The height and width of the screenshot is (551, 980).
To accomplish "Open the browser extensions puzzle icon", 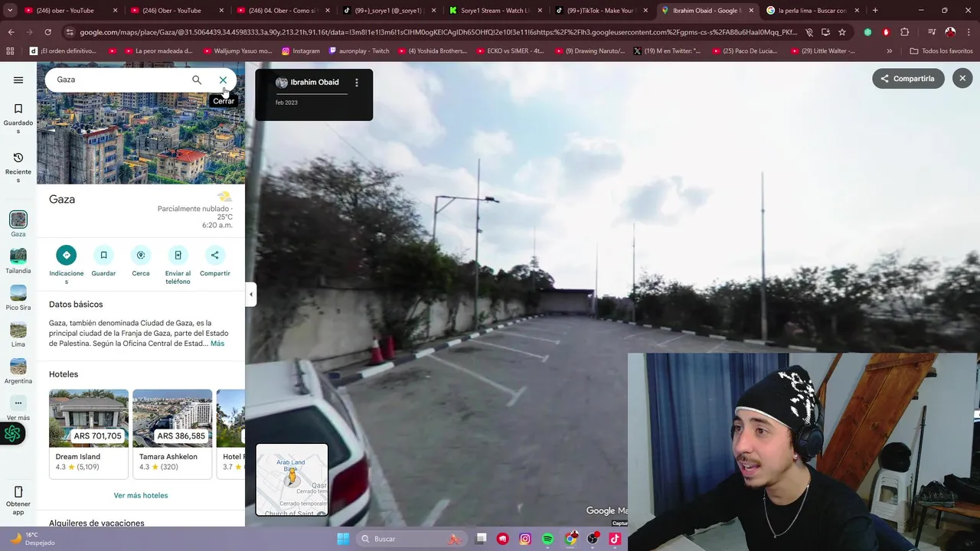I will tap(905, 32).
